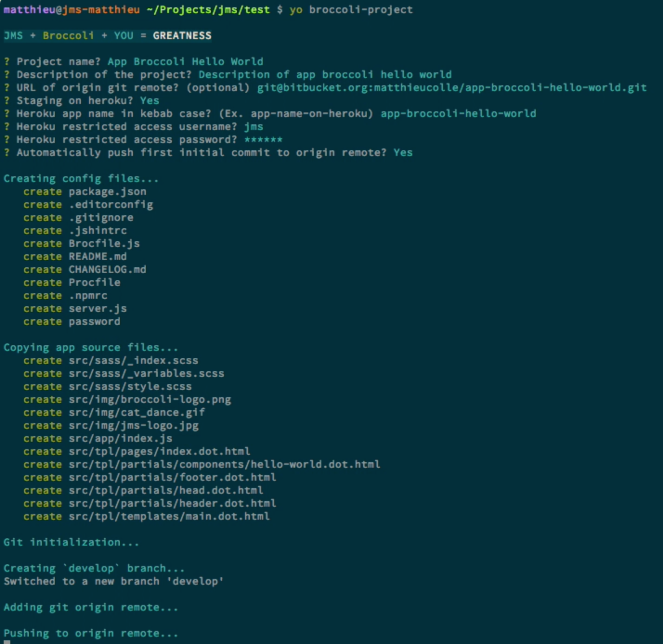Click the '.npmrc' file line

(65, 296)
